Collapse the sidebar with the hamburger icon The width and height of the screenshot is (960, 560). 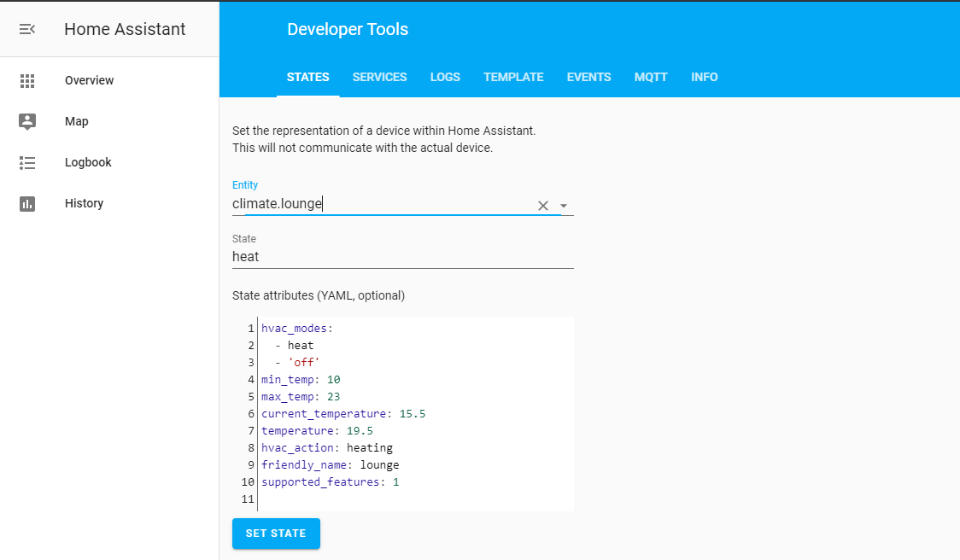coord(27,29)
